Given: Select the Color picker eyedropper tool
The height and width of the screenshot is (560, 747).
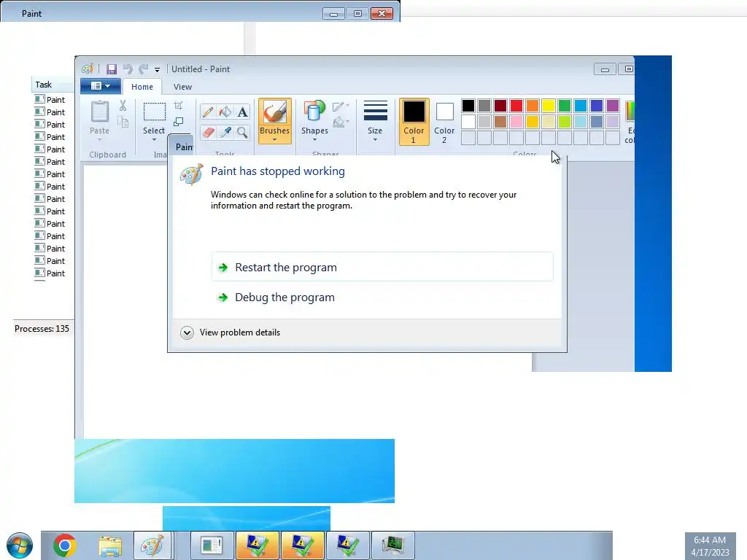Looking at the screenshot, I should (225, 132).
